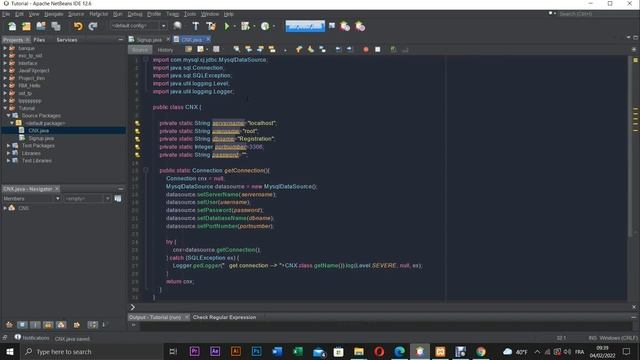Click the New Project toolbar icon
640x360 pixels.
point(26,27)
